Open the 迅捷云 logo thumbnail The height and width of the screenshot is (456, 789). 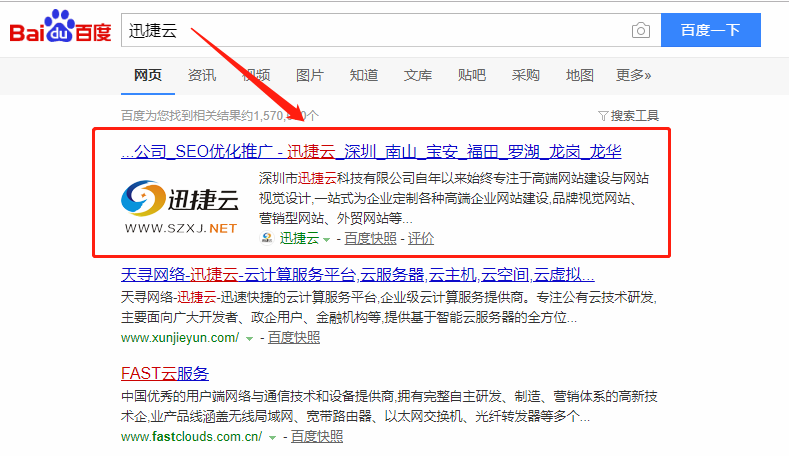point(180,207)
